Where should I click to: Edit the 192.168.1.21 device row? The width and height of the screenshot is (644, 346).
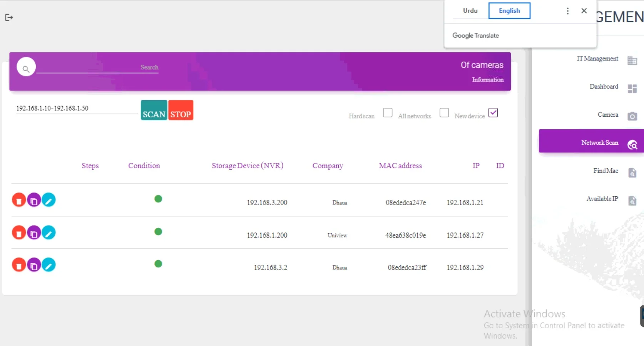tap(49, 200)
